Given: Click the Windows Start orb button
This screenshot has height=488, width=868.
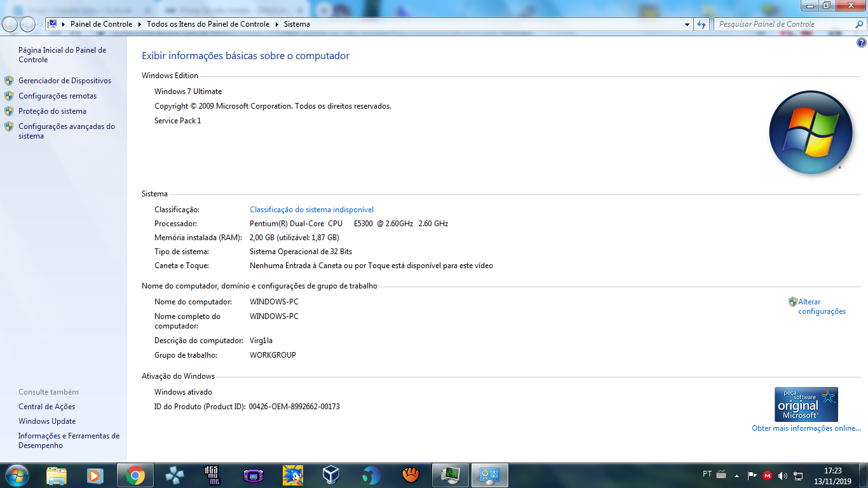Looking at the screenshot, I should coord(17,475).
